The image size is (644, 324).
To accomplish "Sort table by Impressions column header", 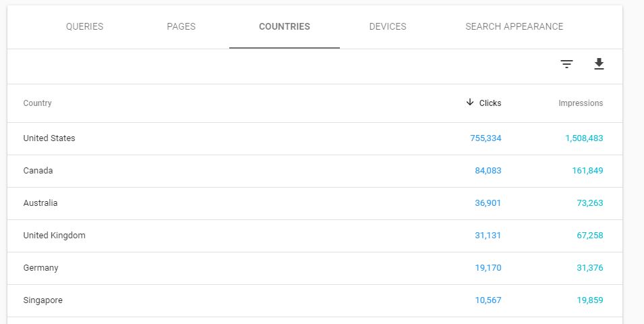I will pyautogui.click(x=581, y=103).
